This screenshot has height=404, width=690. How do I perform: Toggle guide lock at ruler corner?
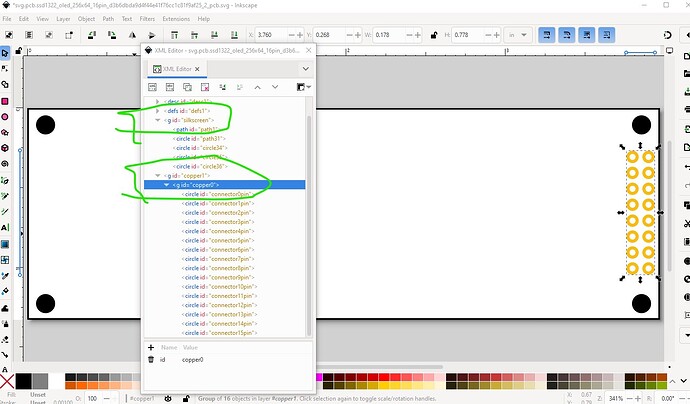(18, 51)
